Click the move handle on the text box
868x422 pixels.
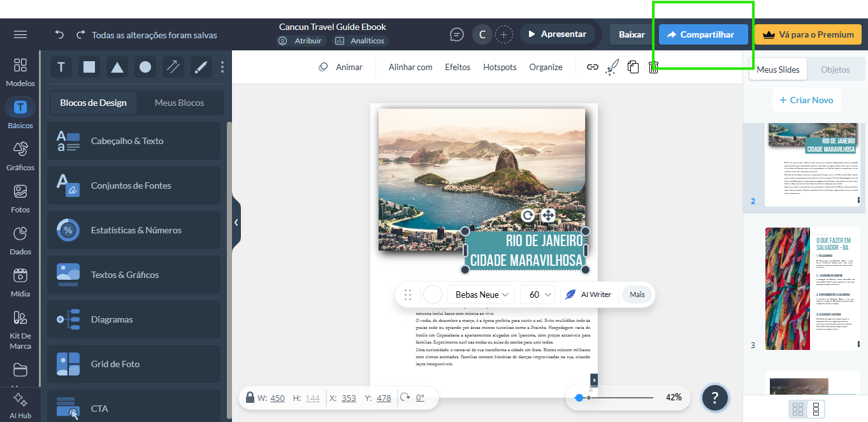point(548,215)
